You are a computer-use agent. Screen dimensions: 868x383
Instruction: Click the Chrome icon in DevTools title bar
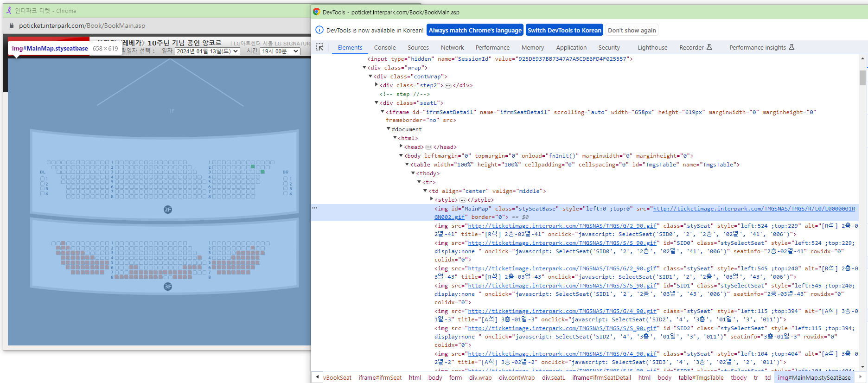click(x=317, y=12)
